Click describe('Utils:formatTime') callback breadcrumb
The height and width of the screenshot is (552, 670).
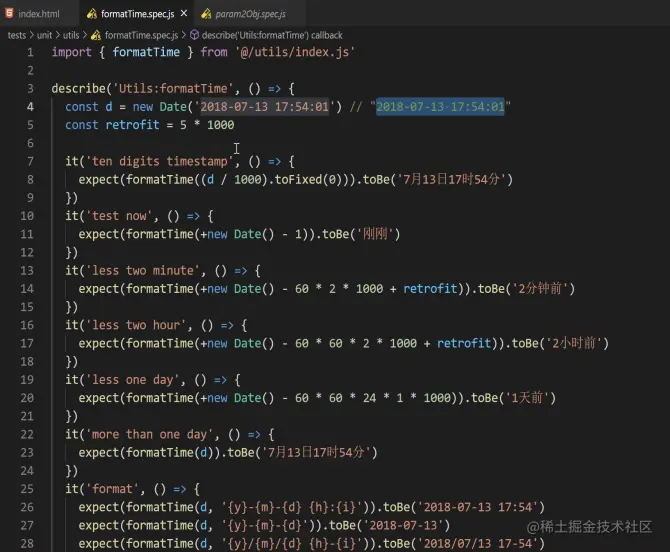pos(272,35)
